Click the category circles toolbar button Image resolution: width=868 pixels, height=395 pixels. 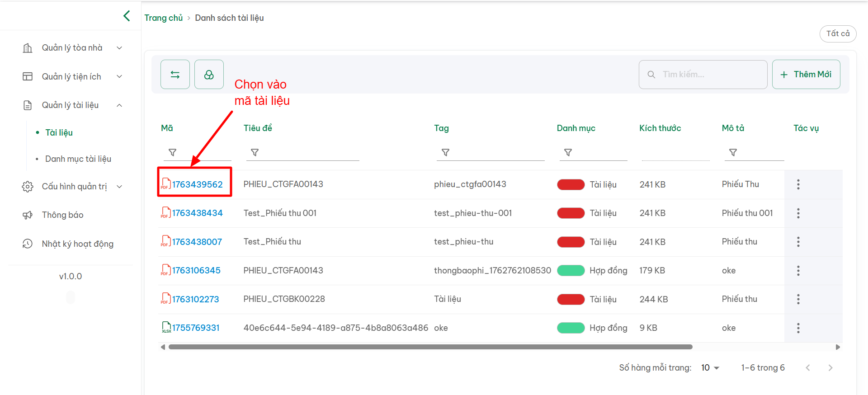pyautogui.click(x=209, y=75)
